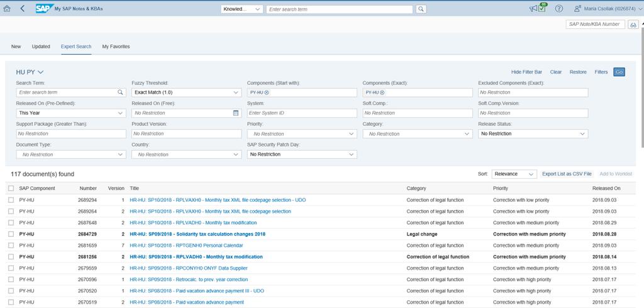Click the Number column header
Viewport: 644px width, 308px height.
[x=88, y=188]
